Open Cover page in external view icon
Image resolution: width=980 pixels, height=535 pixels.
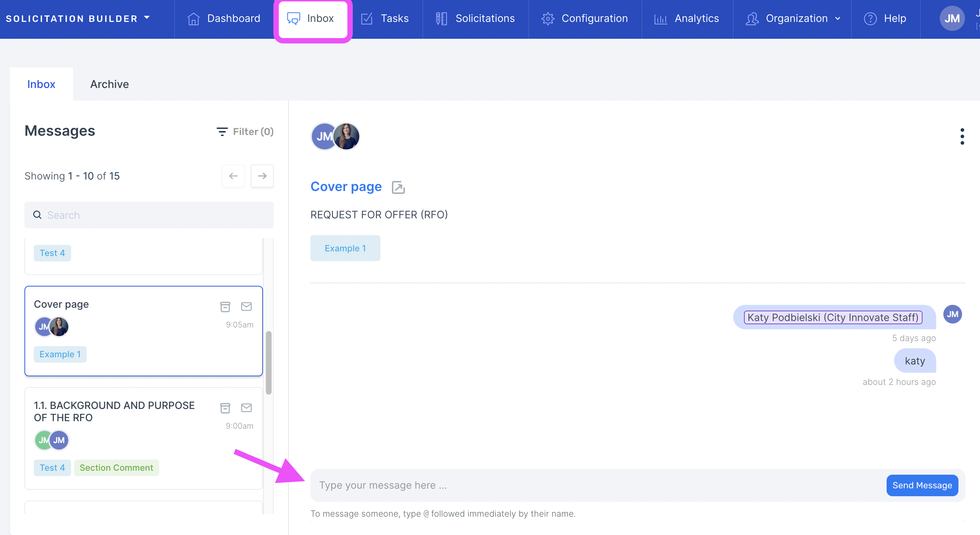pos(398,187)
